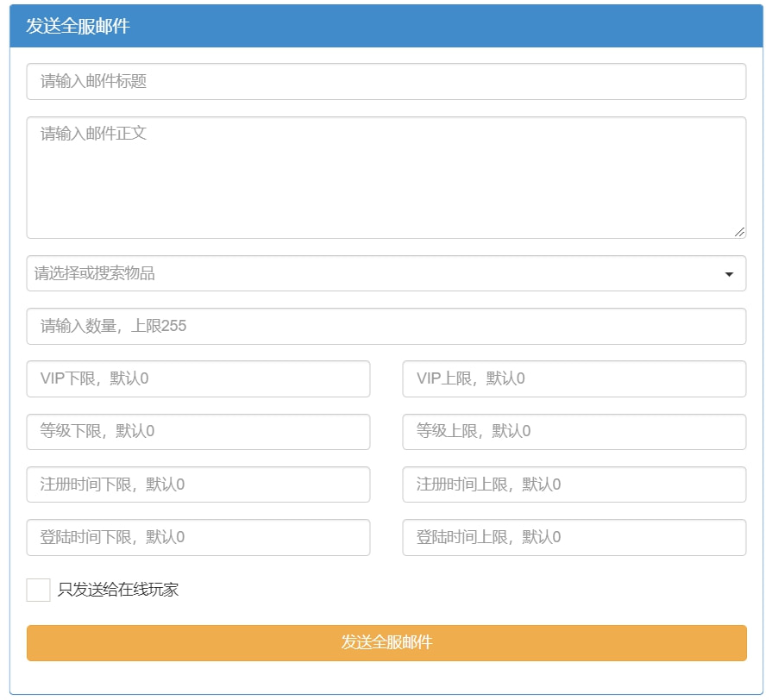The image size is (772, 700).
Task: Click the 登陆时间上限 login time field
Action: (x=574, y=537)
